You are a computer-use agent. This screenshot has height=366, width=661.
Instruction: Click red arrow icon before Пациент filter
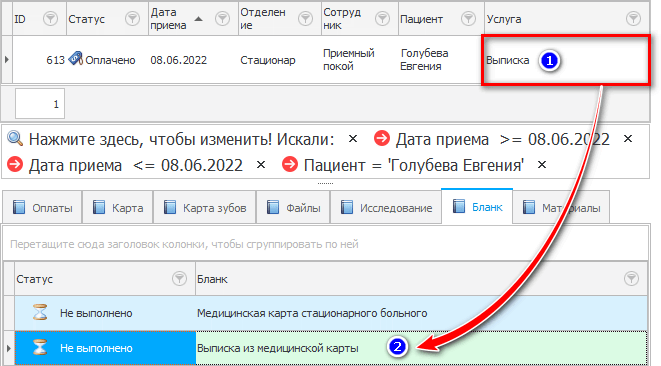click(x=290, y=164)
